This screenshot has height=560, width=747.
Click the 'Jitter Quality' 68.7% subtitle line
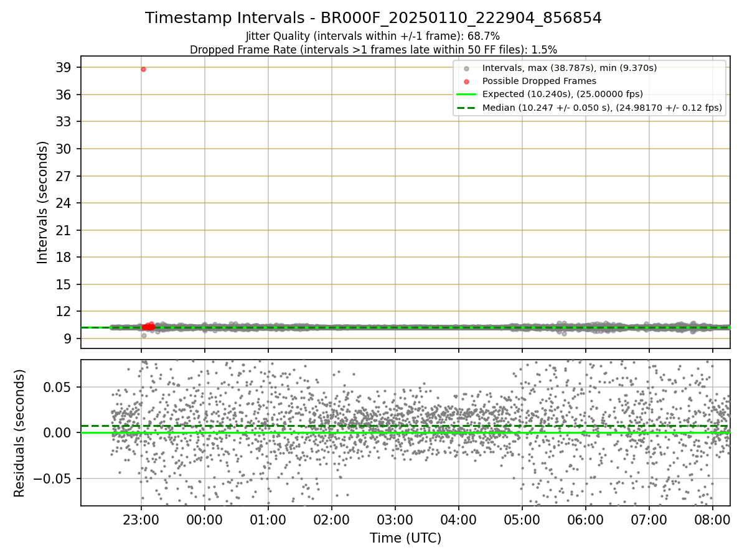click(x=373, y=37)
